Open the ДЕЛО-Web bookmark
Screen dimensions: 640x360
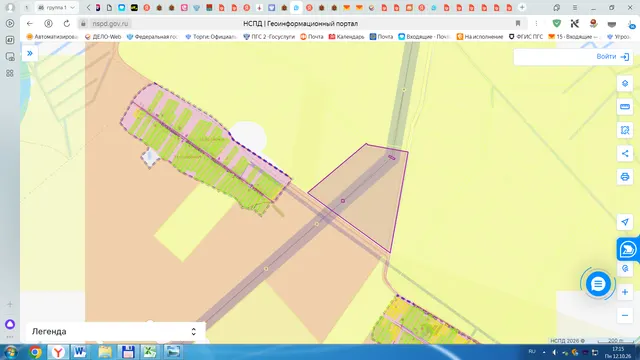click(x=103, y=37)
